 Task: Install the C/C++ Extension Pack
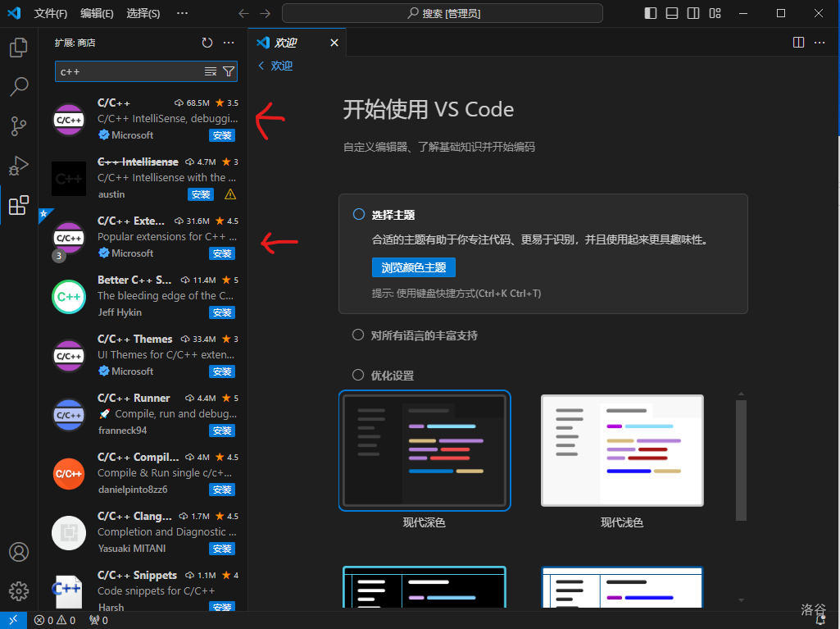[222, 253]
